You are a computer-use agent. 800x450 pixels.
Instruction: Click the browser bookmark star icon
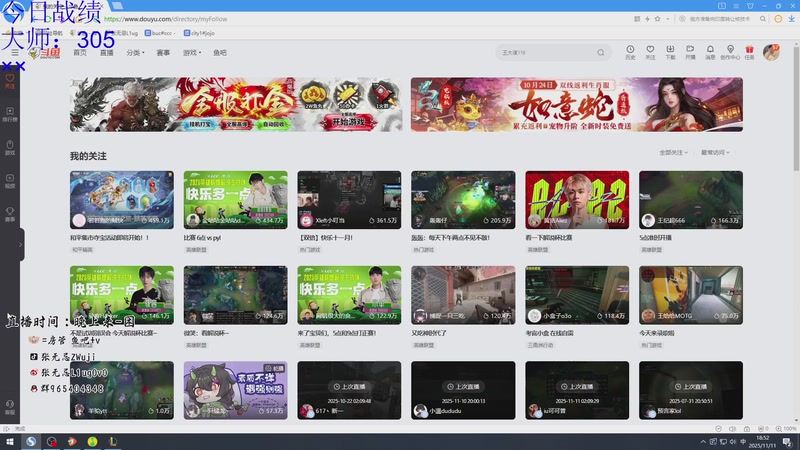click(657, 19)
